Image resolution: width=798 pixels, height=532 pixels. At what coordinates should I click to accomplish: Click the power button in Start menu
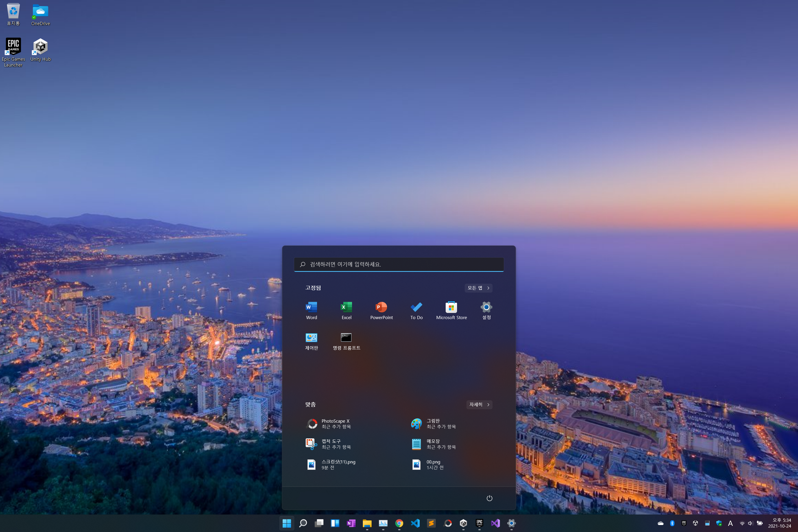tap(489, 498)
